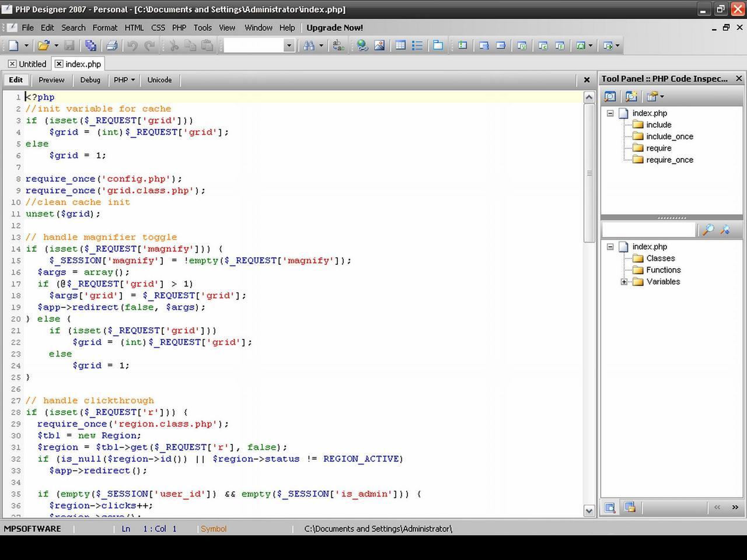The width and height of the screenshot is (747, 560).
Task: Collapse the index.php node in the Code Inspector
Action: point(609,113)
